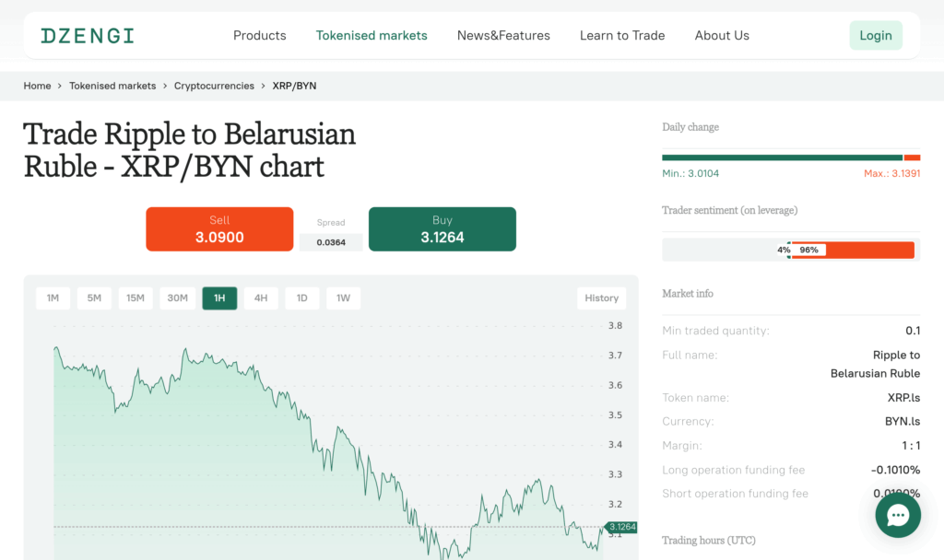This screenshot has width=944, height=560.
Task: Click the min traded quantity 0.1
Action: 913,331
